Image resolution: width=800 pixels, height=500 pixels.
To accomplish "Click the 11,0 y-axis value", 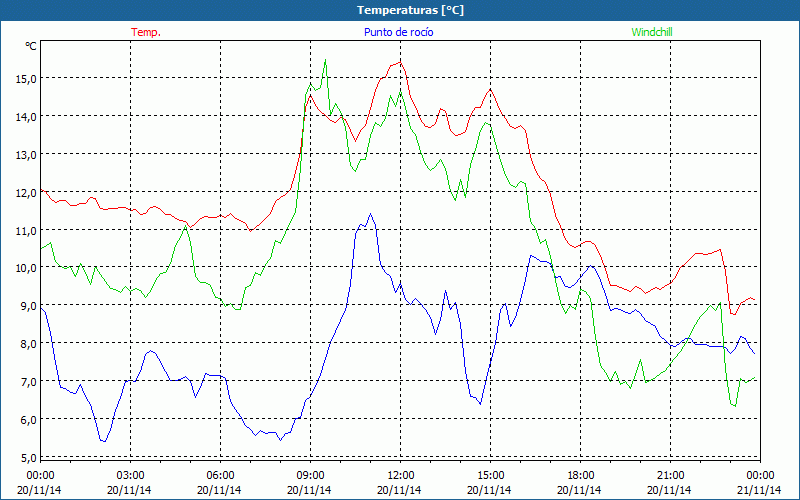I will [x=28, y=230].
